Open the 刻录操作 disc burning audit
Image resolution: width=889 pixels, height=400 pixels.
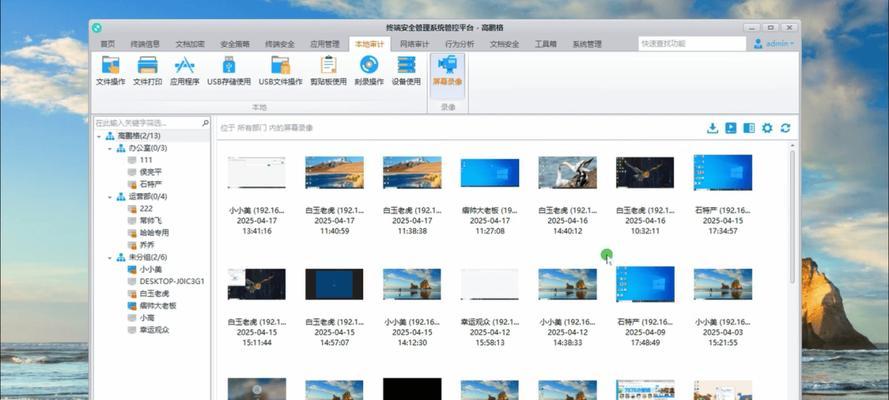tap(369, 71)
